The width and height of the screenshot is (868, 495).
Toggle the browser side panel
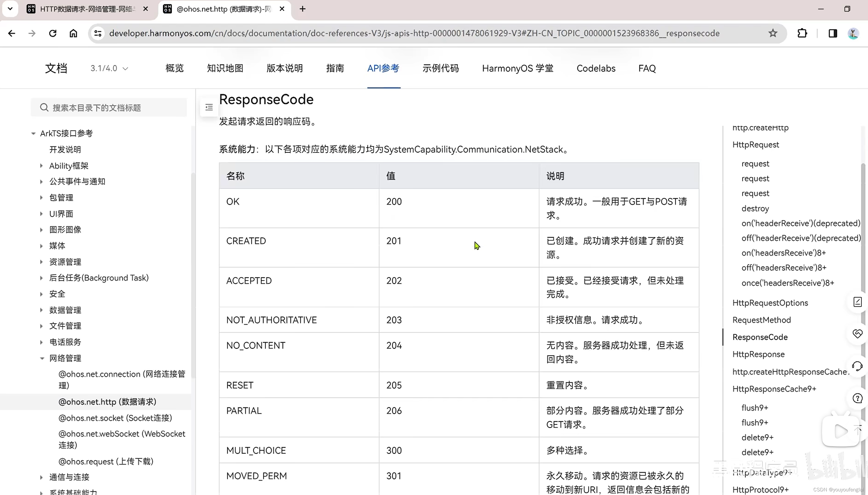(x=833, y=33)
